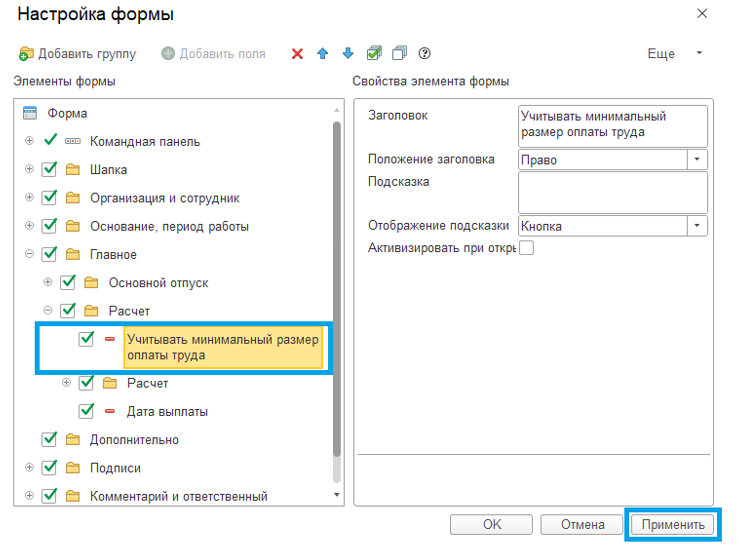
Task: Select the Подписи row
Action: [115, 468]
